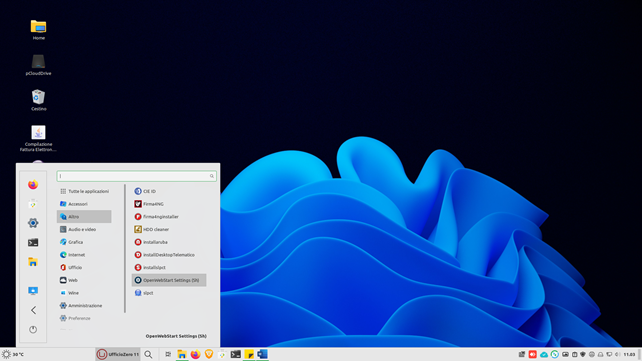Click the shield tray icon
The image size is (642, 361).
pyautogui.click(x=583, y=354)
